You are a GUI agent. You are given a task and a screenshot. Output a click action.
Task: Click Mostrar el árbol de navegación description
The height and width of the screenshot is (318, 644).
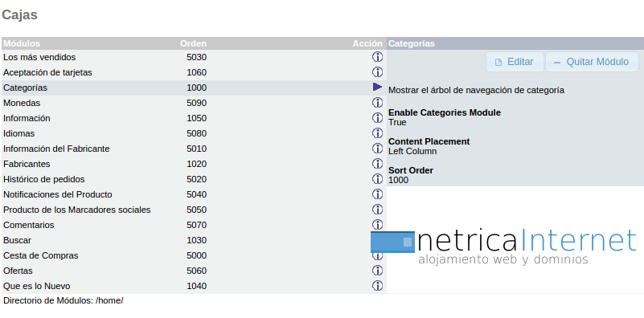pos(476,90)
